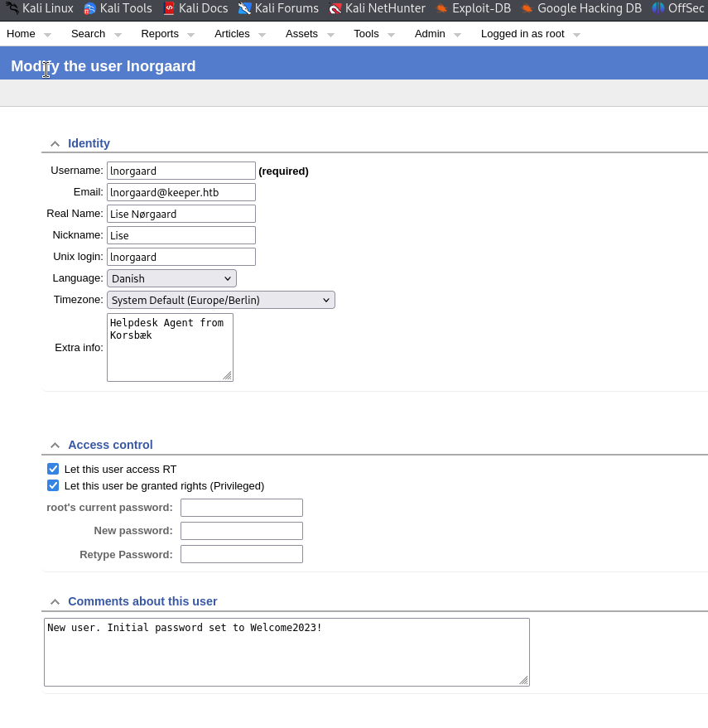Open the Articles menu
708x728 pixels.
[x=232, y=34]
